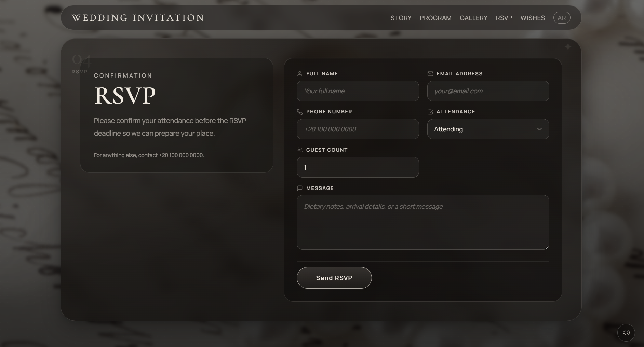This screenshot has height=347, width=644.
Task: Click the phone icon beside Phone Number
Action: [x=300, y=112]
